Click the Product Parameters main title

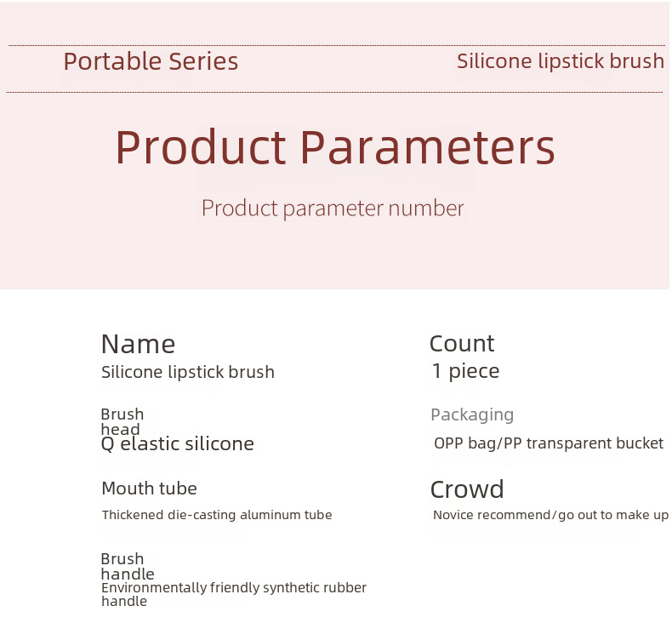(x=335, y=147)
